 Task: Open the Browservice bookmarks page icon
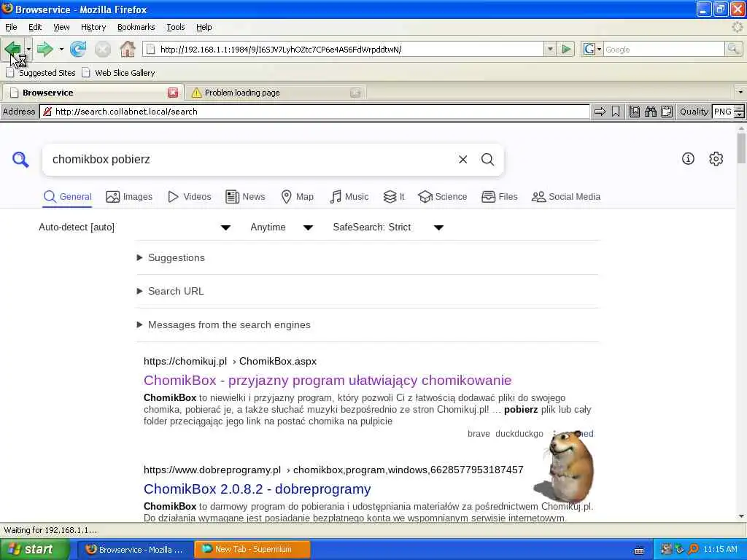click(x=635, y=112)
